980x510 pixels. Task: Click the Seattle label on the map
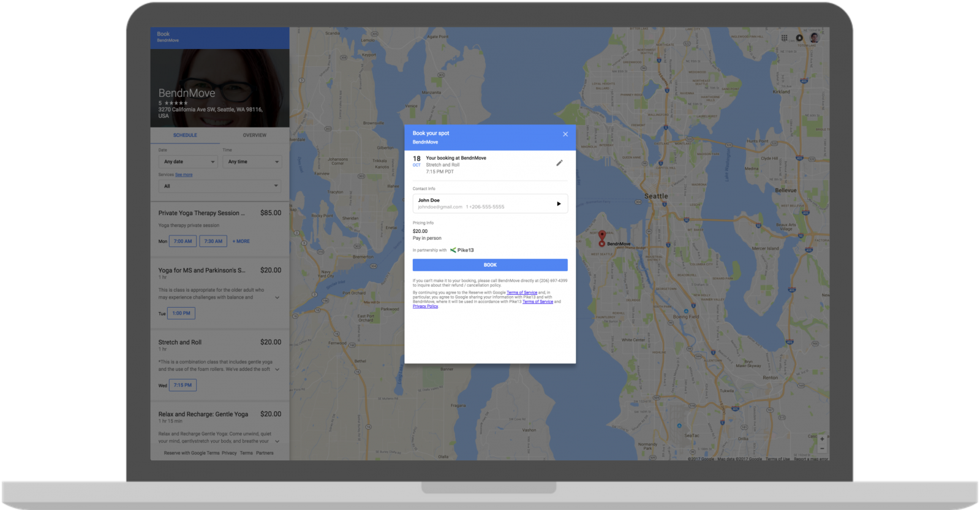(656, 196)
